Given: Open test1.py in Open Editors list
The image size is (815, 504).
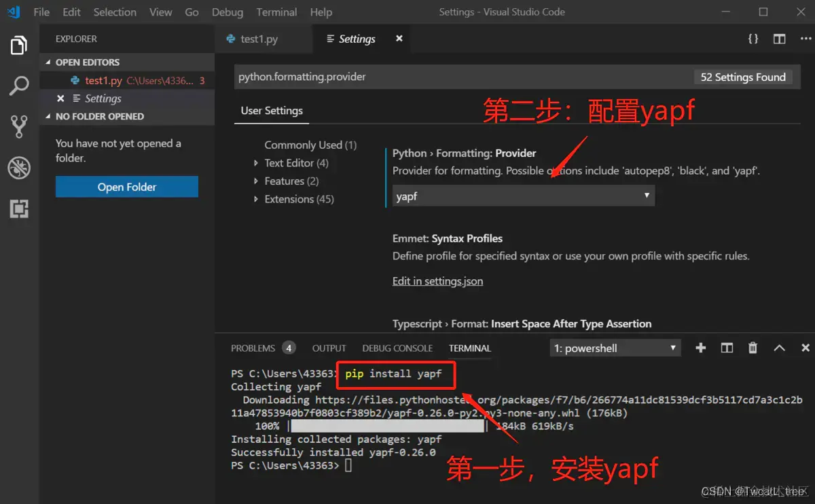Looking at the screenshot, I should 127,80.
